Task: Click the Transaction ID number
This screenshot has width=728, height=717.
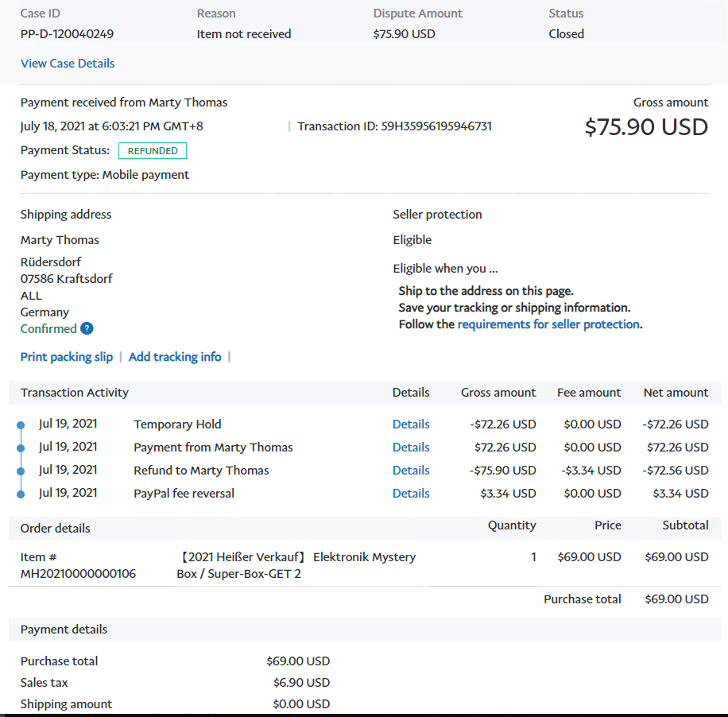Action: point(436,126)
